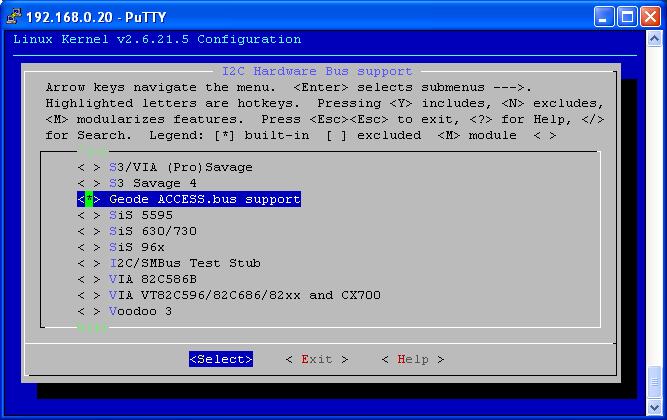Click the Voodoo 3 label

(x=140, y=311)
